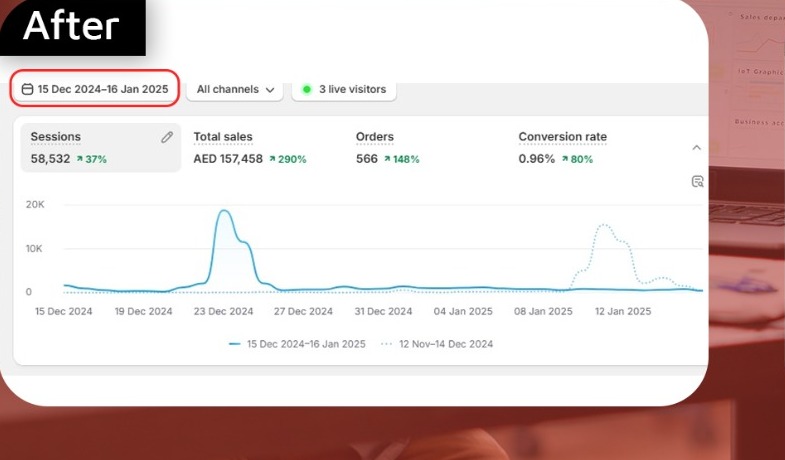785x460 pixels.
Task: Click the 10K y-axis label
Action: pos(34,248)
